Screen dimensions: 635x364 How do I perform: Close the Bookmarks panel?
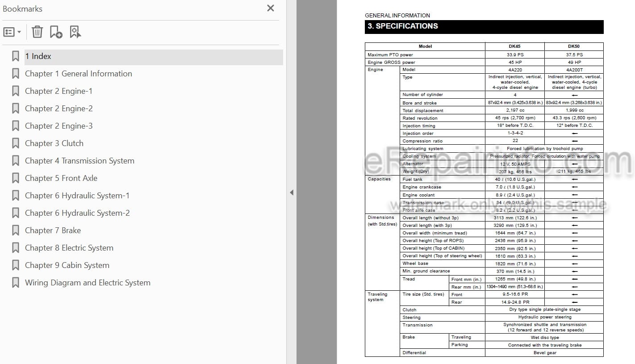tap(271, 8)
